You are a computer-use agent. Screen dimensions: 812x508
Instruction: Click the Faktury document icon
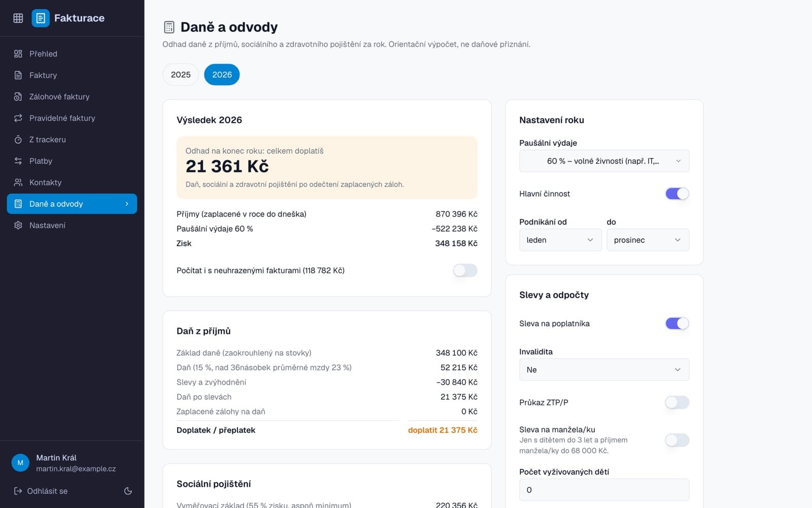coord(18,75)
